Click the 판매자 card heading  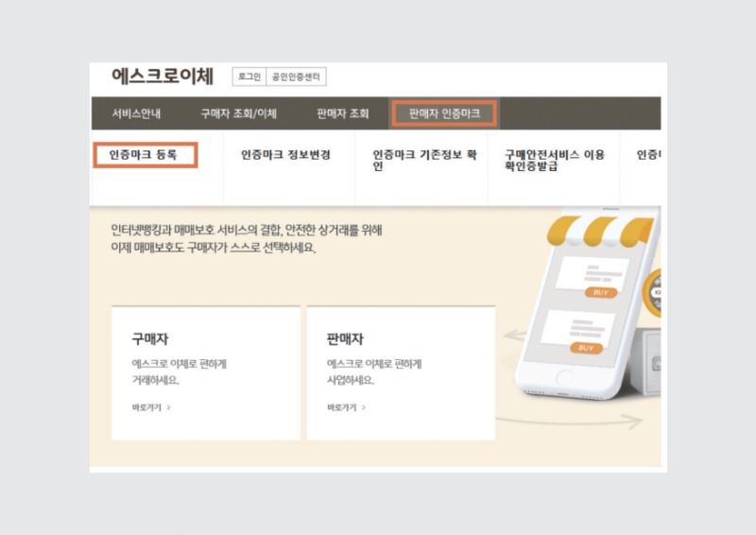pos(345,339)
